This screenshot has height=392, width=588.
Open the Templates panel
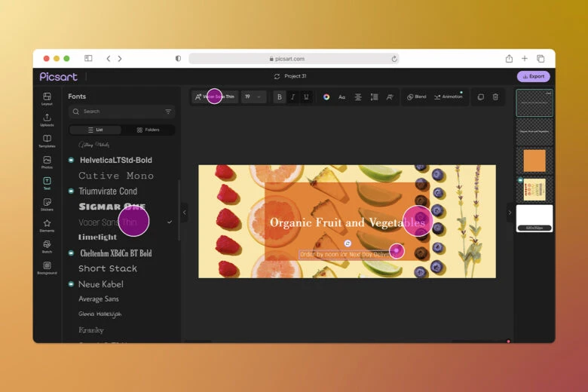click(47, 141)
